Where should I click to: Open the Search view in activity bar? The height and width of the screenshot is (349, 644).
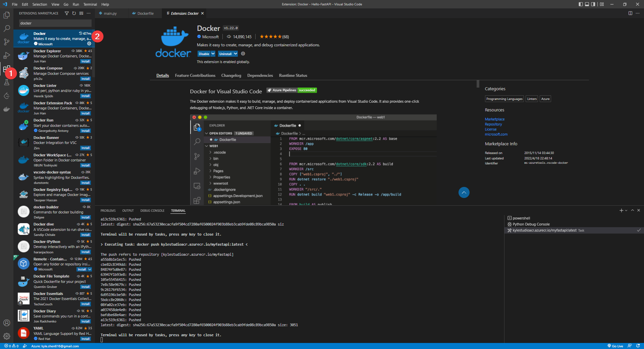[6, 29]
